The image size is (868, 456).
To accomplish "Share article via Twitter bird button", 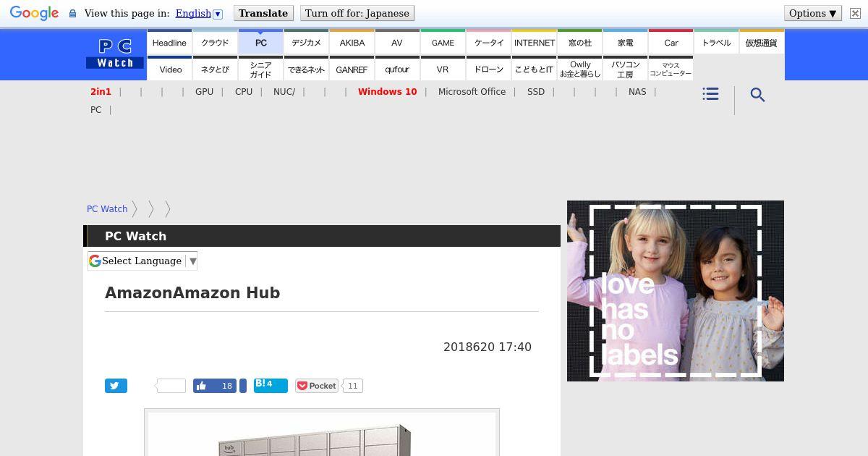I will (116, 386).
